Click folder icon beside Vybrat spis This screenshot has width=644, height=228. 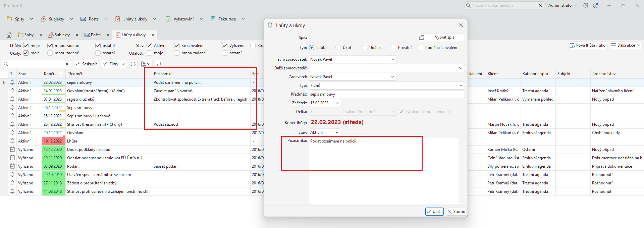coord(422,37)
